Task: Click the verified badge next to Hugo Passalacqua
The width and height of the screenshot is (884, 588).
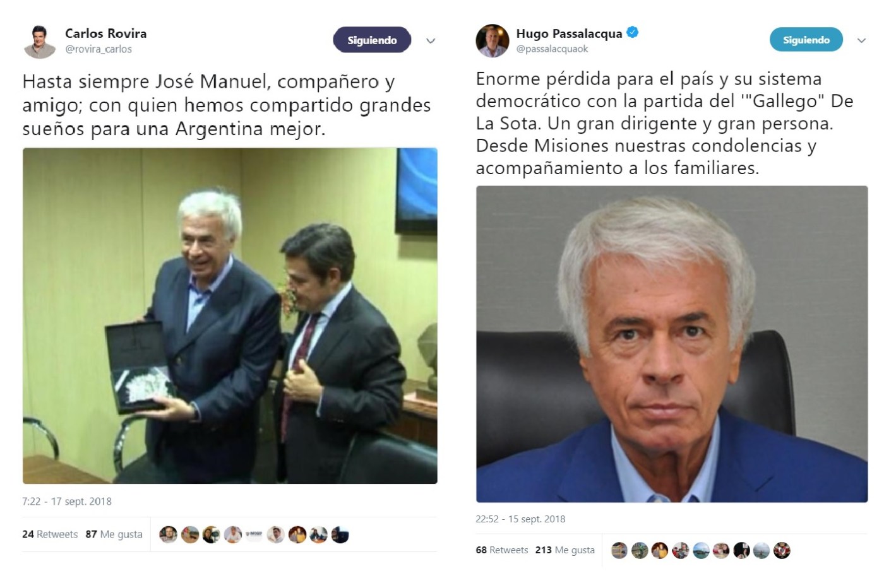Action: 632,32
